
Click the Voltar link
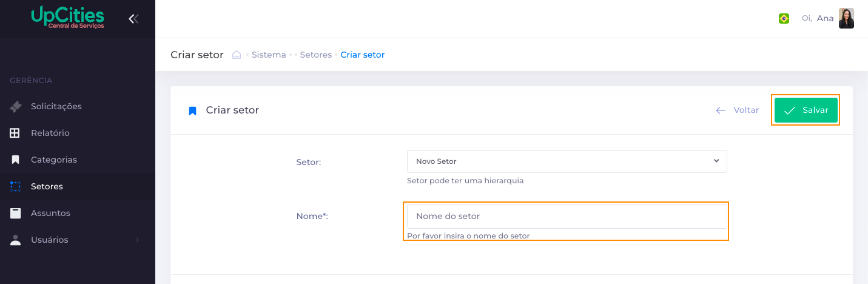[x=738, y=110]
